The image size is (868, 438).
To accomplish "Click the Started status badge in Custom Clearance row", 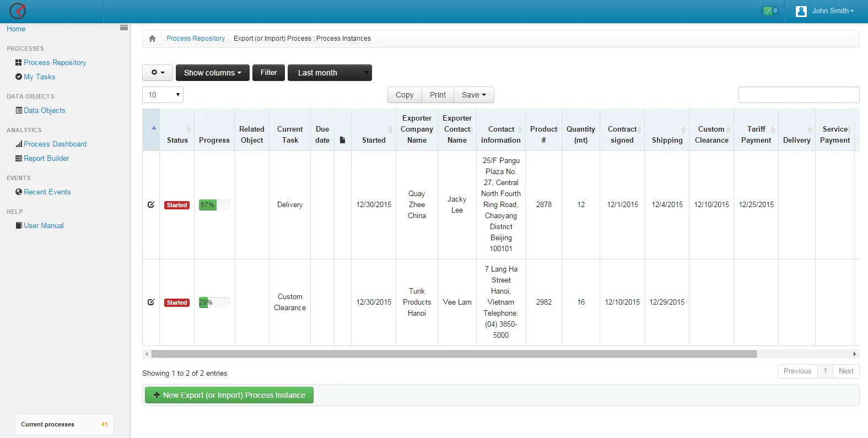I will [177, 302].
